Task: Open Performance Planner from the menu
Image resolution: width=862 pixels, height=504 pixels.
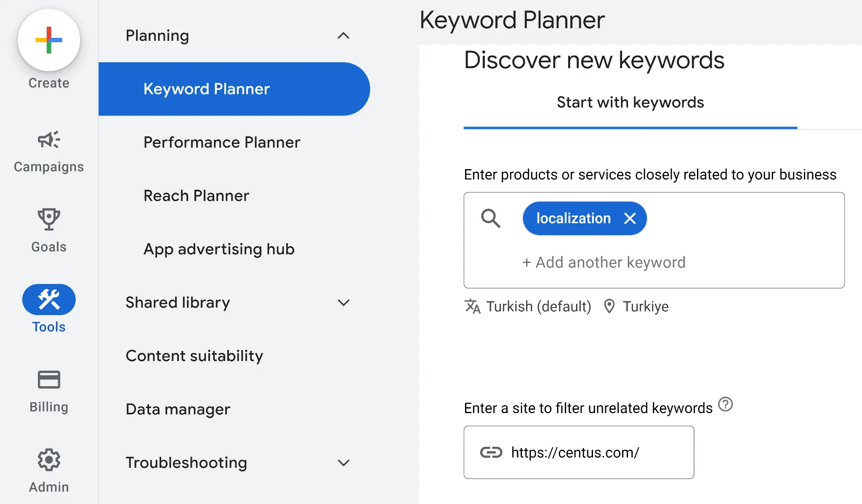Action: coord(222,142)
